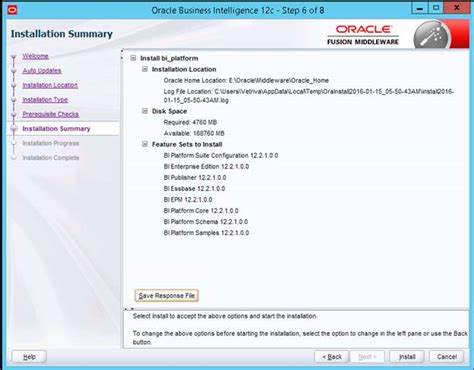Collapse the Feature Sets to Install section
The width and height of the screenshot is (474, 370).
click(x=145, y=144)
